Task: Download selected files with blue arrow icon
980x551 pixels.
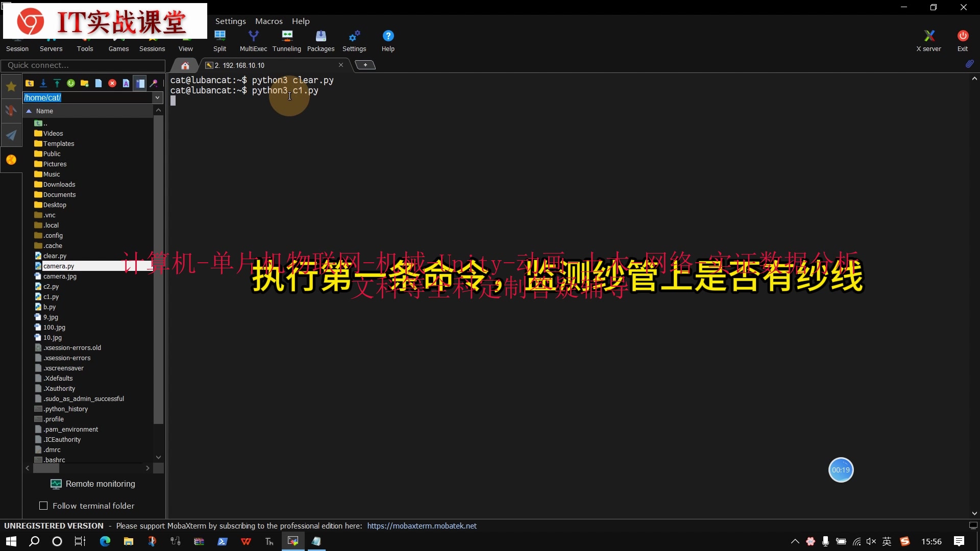Action: [43, 83]
